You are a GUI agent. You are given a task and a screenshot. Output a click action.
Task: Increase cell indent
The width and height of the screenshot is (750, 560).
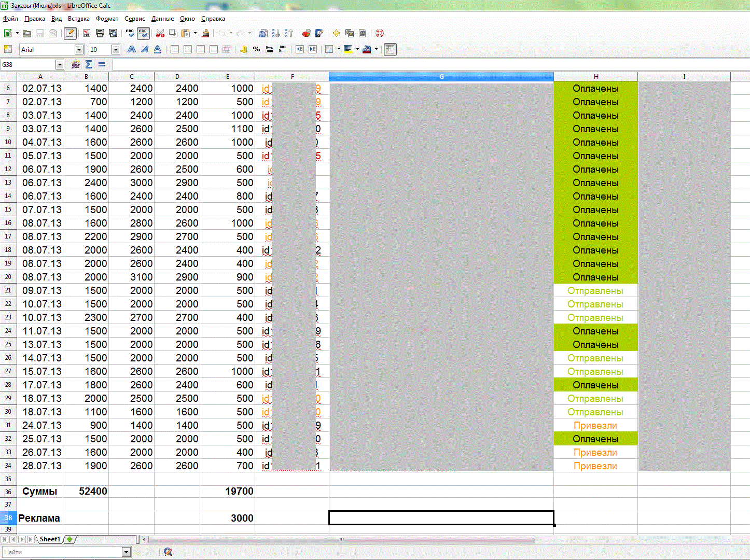pos(312,49)
